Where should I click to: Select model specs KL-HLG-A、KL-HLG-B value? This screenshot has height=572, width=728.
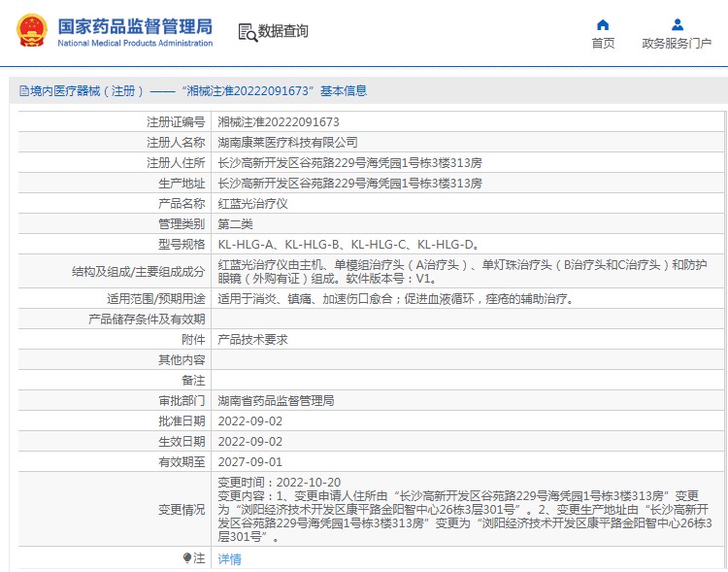click(348, 245)
